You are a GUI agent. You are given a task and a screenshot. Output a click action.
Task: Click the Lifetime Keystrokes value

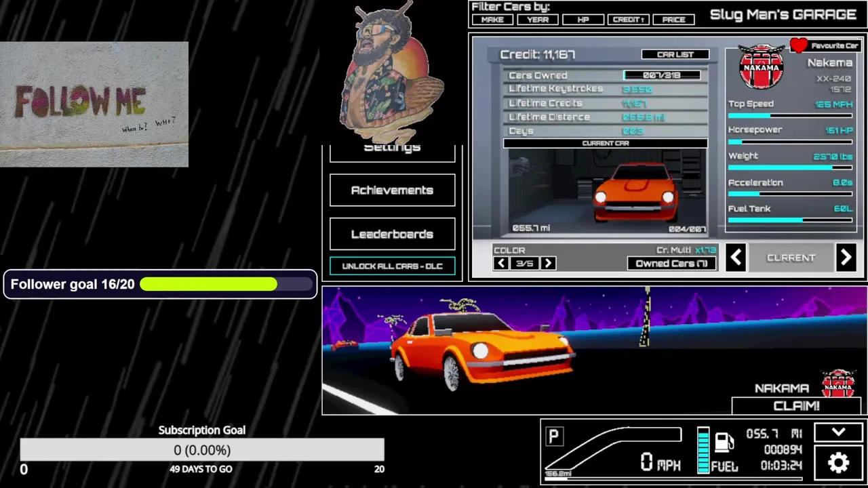637,89
